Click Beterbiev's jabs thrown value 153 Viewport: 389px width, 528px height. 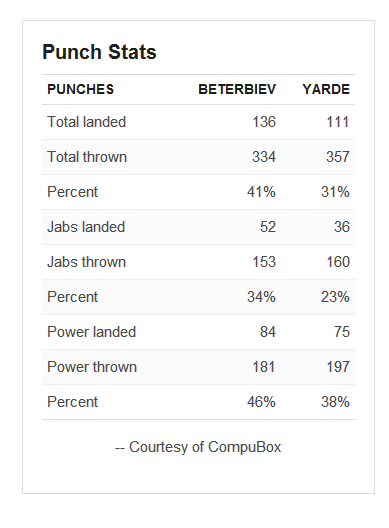pos(264,262)
